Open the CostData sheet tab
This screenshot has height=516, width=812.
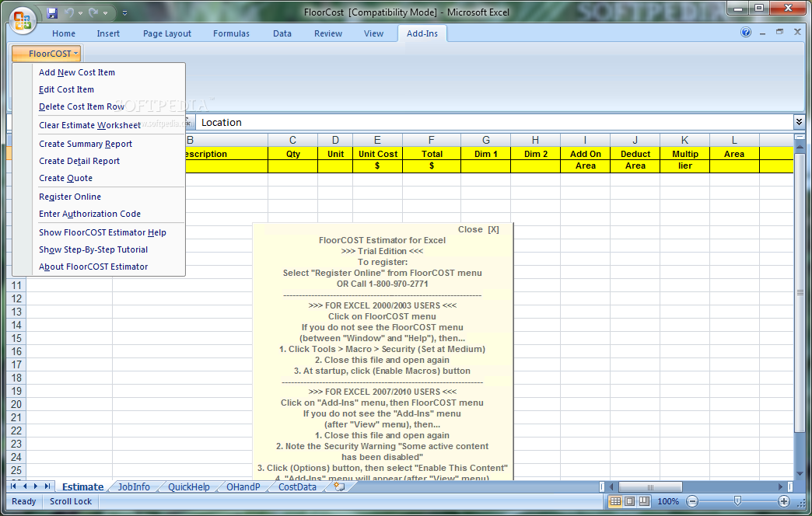click(297, 487)
